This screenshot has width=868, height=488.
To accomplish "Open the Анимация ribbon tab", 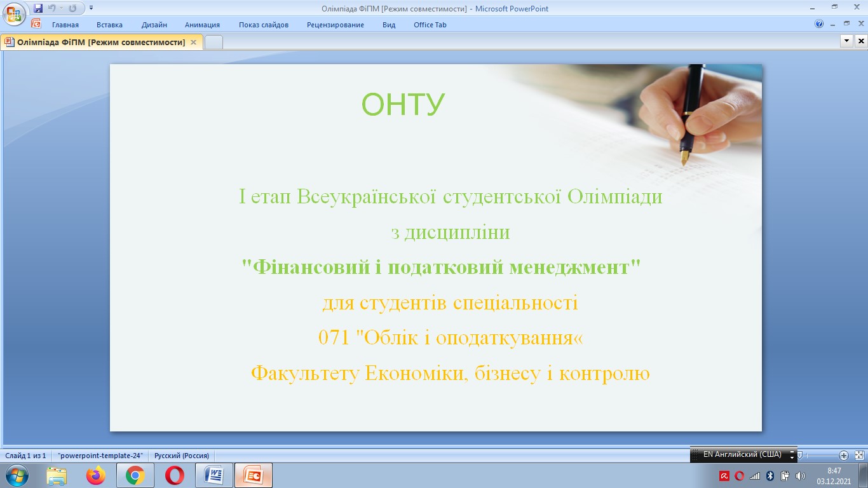I will tap(202, 25).
